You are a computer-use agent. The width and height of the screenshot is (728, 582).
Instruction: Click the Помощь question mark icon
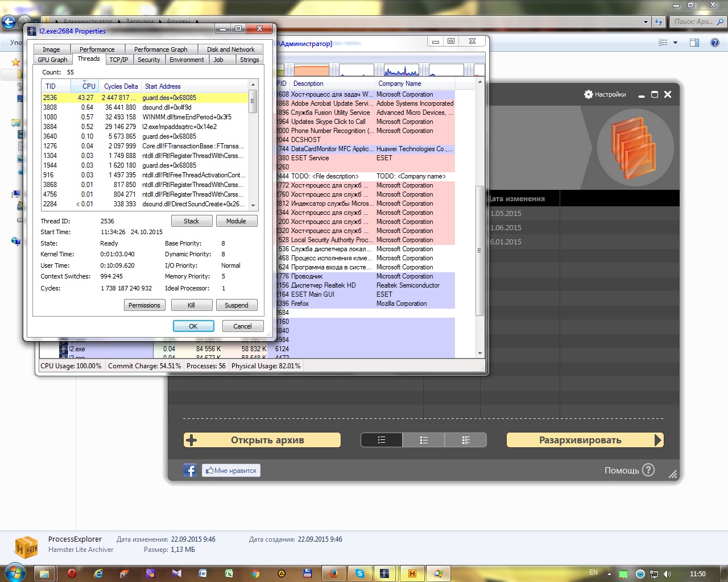pos(648,470)
